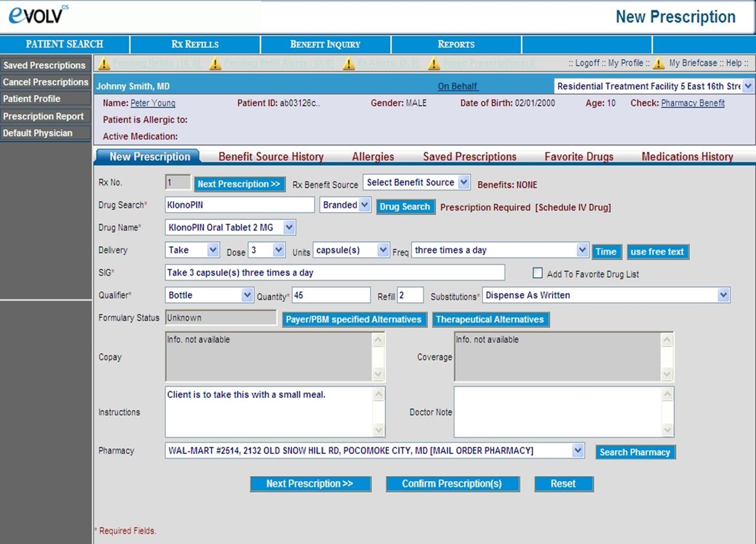Open the Rx Refills menu
The image size is (756, 544).
tap(195, 44)
